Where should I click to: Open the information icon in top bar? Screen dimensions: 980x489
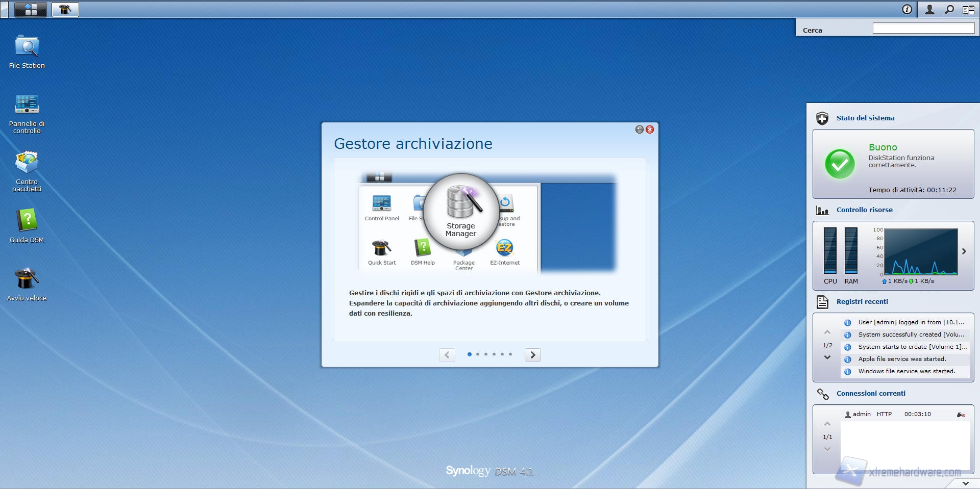[x=907, y=9]
